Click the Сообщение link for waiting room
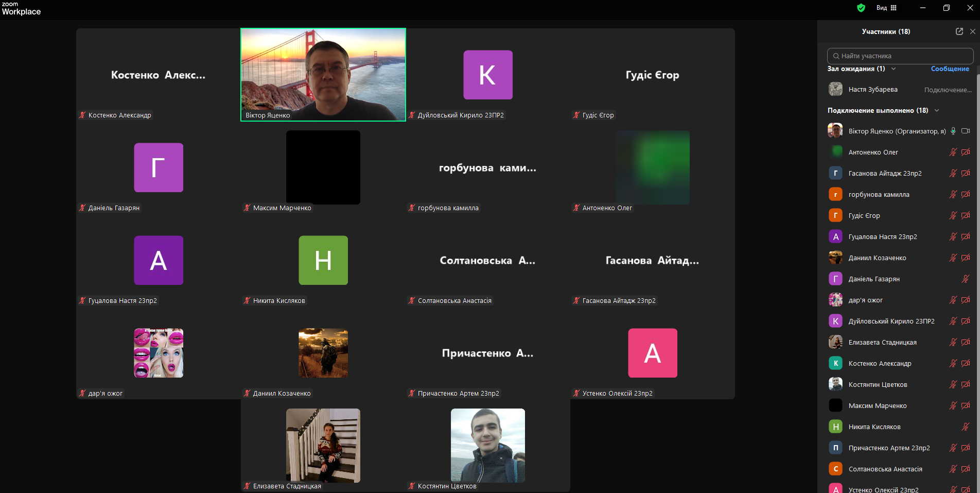Viewport: 980px width, 493px height. [950, 69]
